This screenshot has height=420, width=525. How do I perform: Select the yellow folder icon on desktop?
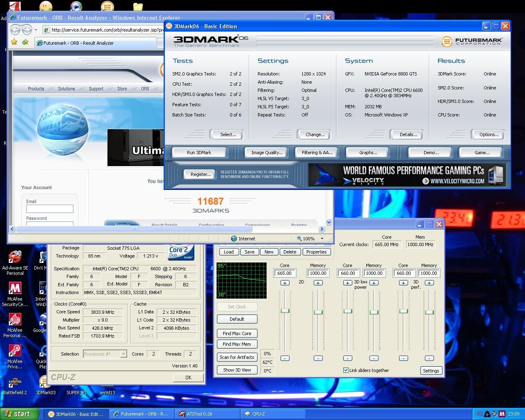coord(138,6)
